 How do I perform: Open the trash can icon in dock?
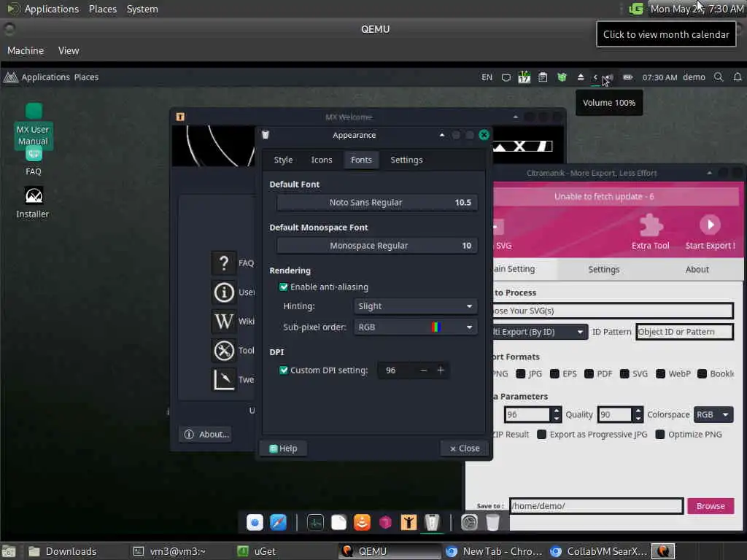coord(492,522)
